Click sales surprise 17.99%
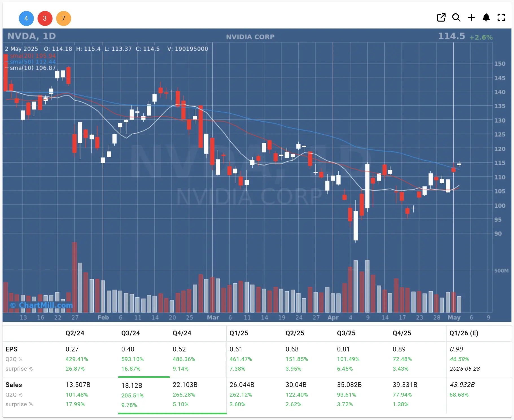The height and width of the screenshot is (420, 514). pyautogui.click(x=75, y=404)
